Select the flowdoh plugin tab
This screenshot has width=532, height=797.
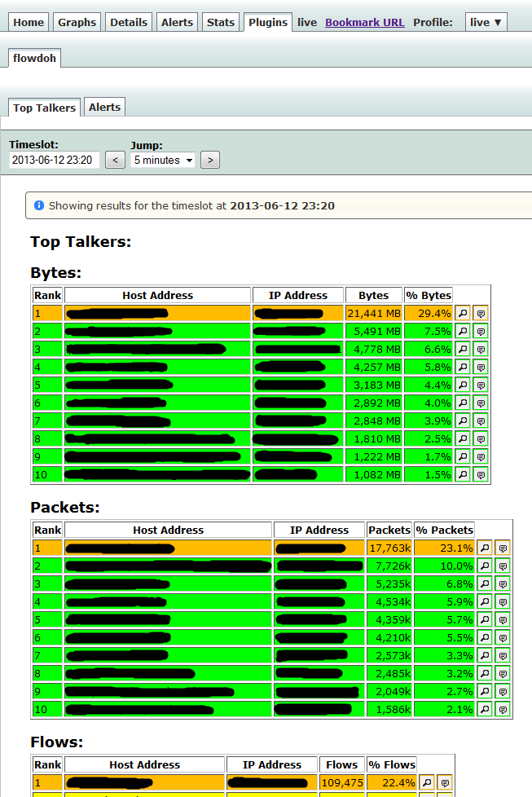pos(34,58)
